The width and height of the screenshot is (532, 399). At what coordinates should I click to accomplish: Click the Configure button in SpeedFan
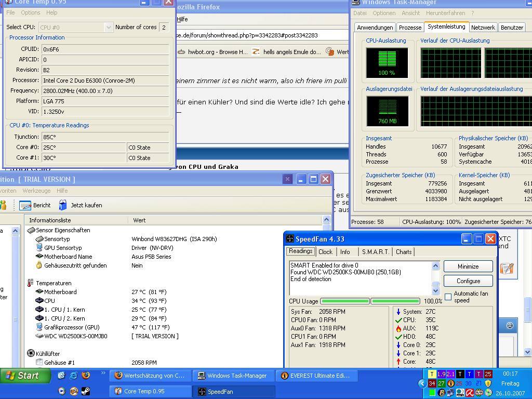click(x=468, y=281)
